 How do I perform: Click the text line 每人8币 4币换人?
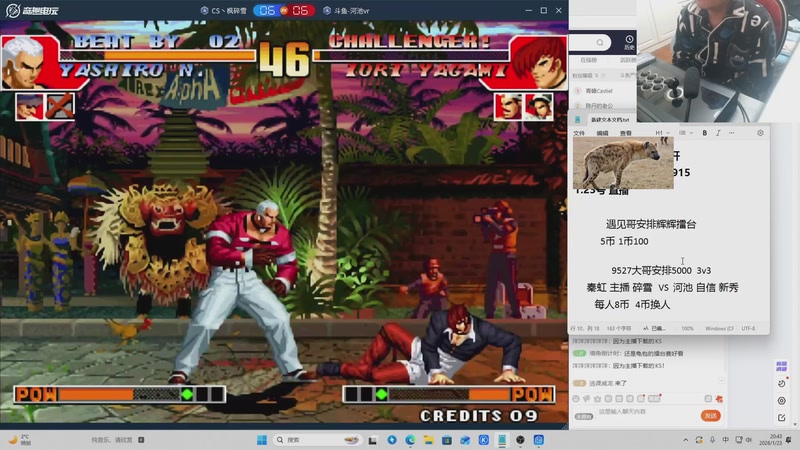[x=632, y=305]
